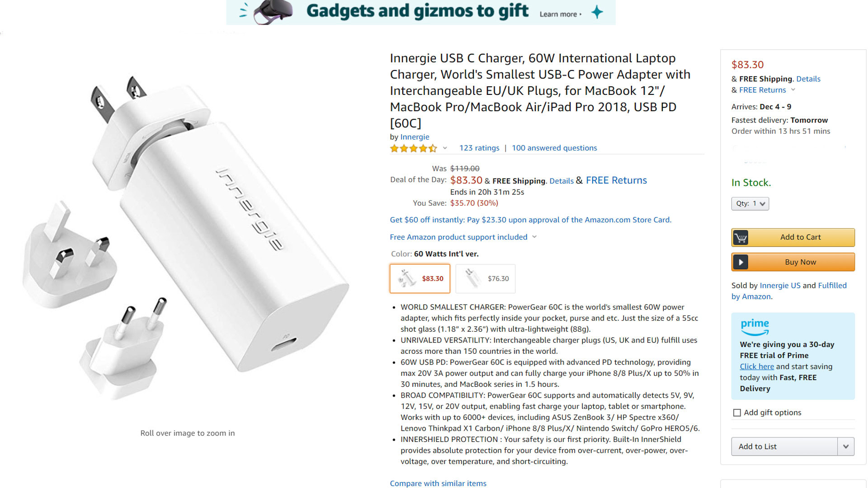This screenshot has height=488, width=868.
Task: Open the Qty quantity dropdown
Action: [750, 204]
